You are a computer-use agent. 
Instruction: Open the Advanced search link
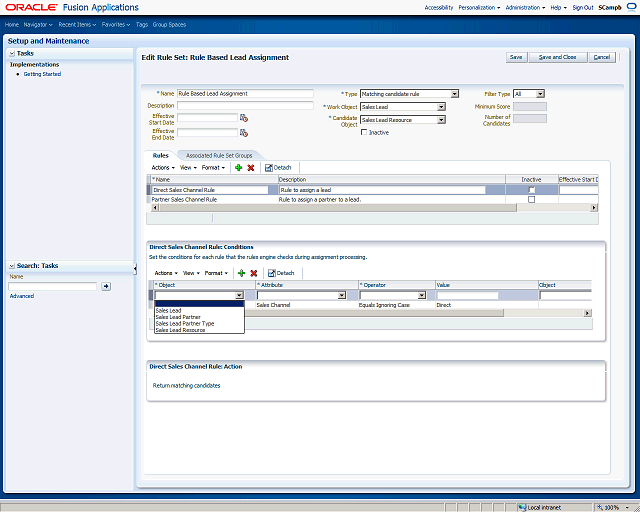coord(22,296)
